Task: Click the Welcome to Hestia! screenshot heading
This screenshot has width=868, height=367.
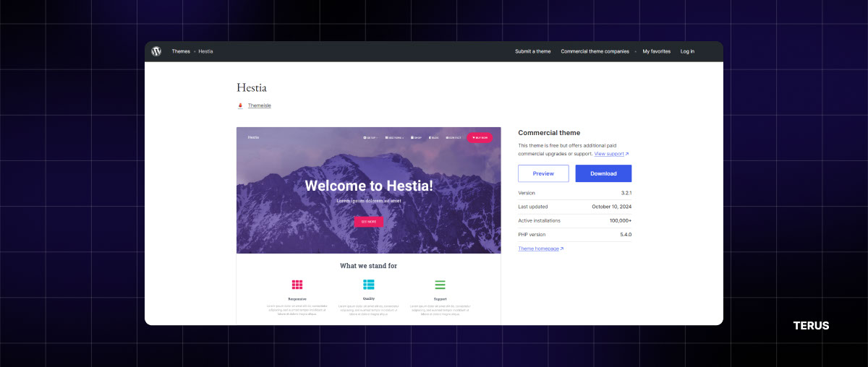Action: (369, 186)
